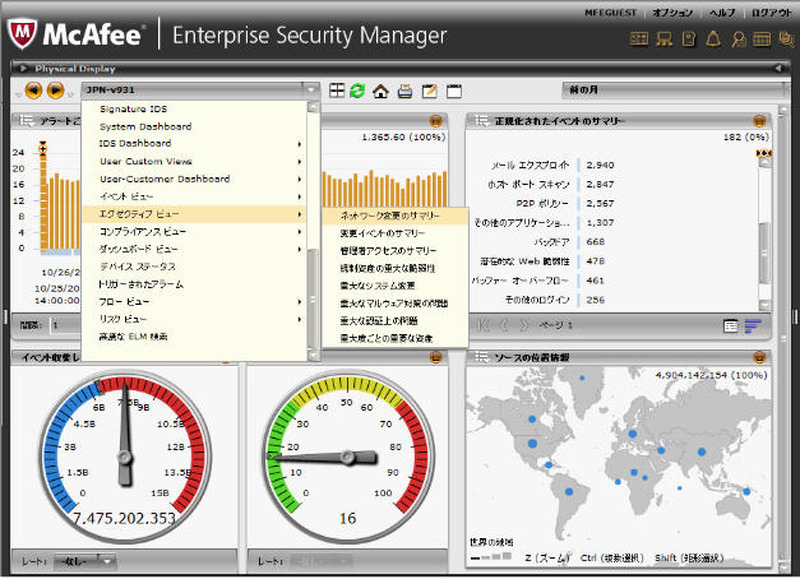The width and height of the screenshot is (800, 579).
Task: Switch event summary to list view
Action: point(731,325)
